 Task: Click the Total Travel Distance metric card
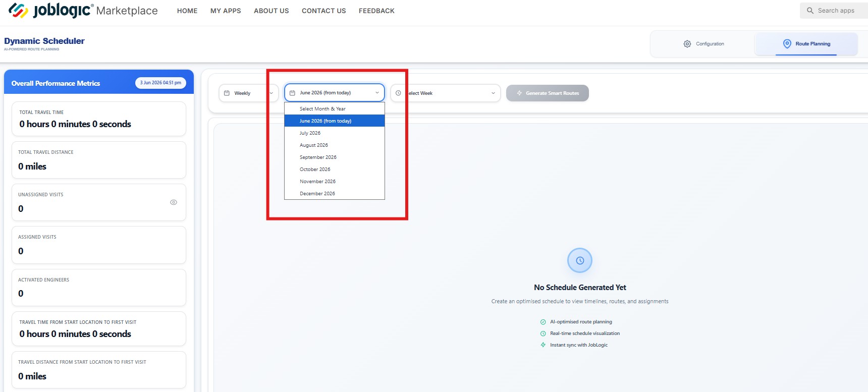(99, 160)
